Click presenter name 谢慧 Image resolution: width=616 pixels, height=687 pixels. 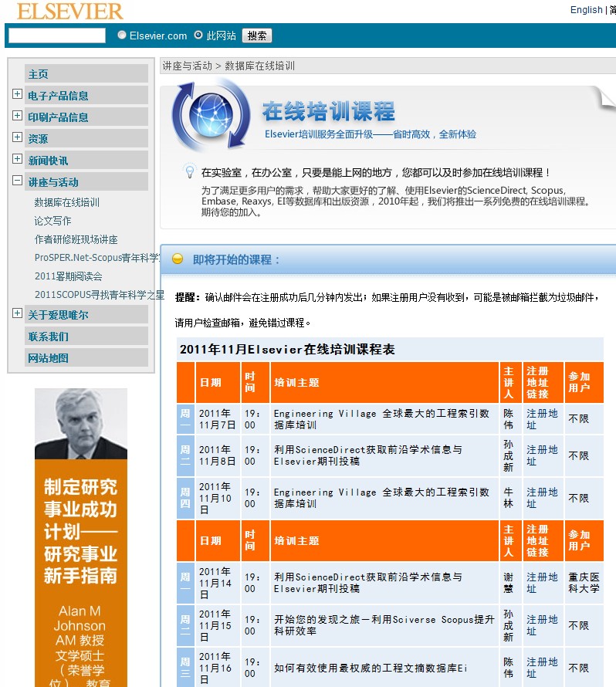pyautogui.click(x=508, y=583)
